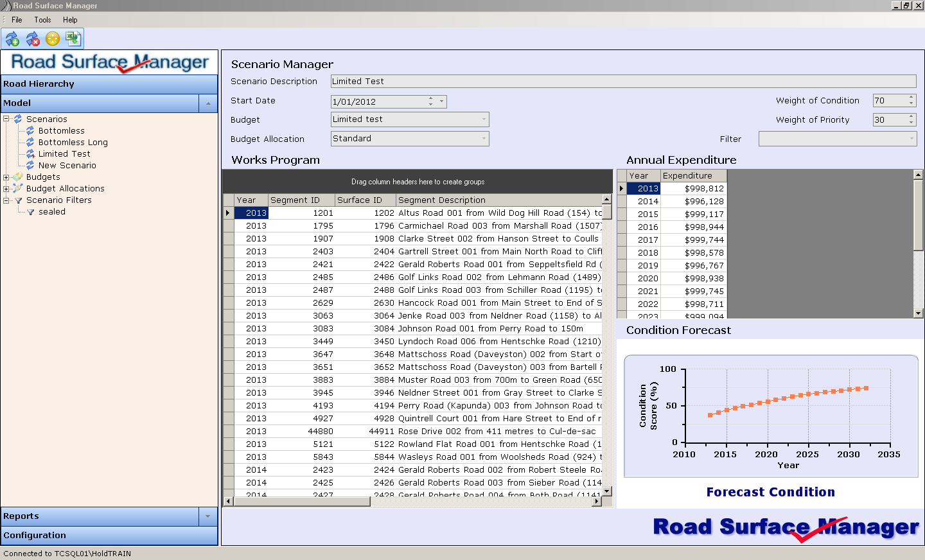This screenshot has height=560, width=925.
Task: Select the Limited Test scenario
Action: [64, 153]
